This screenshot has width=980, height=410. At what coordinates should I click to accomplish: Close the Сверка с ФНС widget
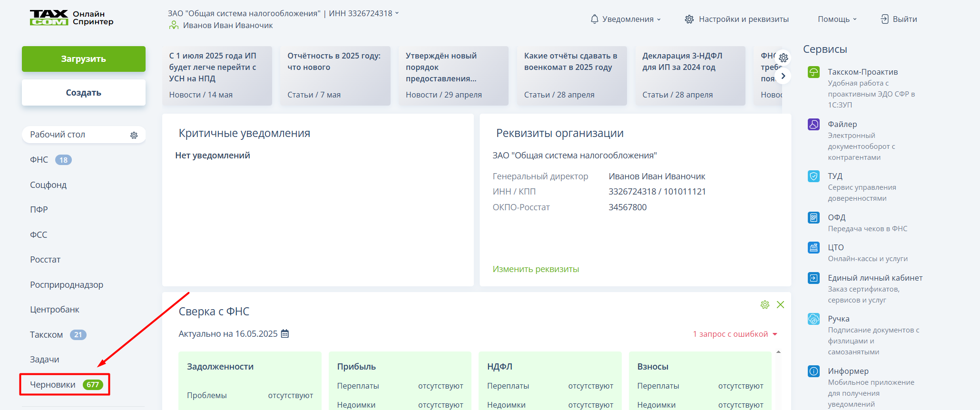click(x=780, y=305)
